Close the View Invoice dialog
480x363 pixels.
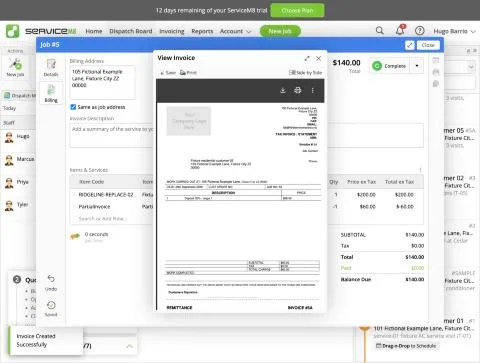[319, 58]
